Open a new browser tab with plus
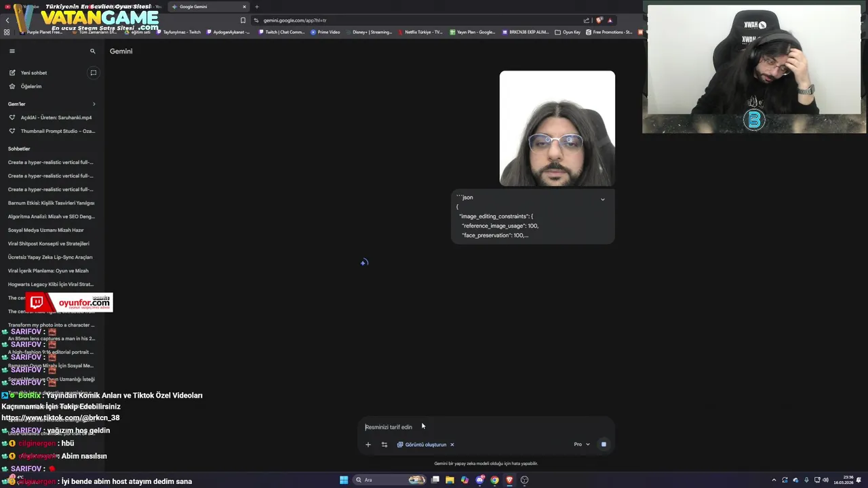The height and width of the screenshot is (488, 868). [x=256, y=7]
